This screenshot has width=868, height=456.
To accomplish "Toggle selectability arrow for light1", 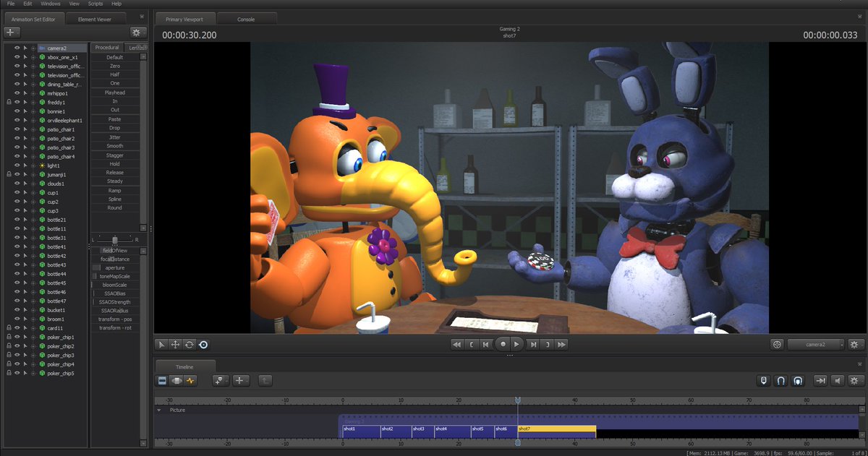I will (25, 165).
